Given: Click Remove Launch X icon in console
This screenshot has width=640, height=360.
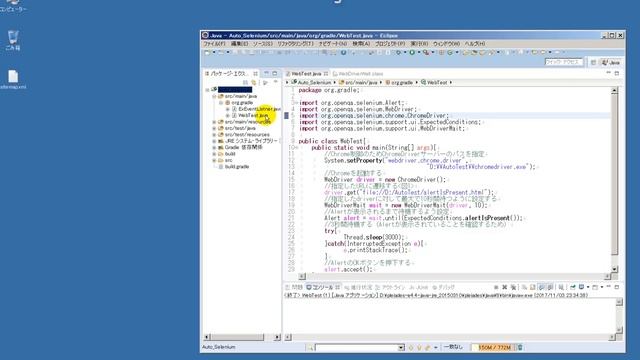Looking at the screenshot, I should 505,287.
